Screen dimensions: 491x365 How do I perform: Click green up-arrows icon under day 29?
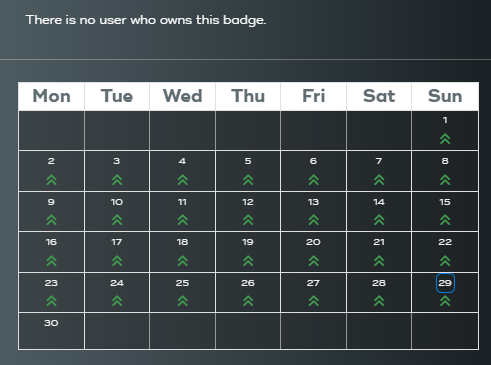pyautogui.click(x=445, y=301)
